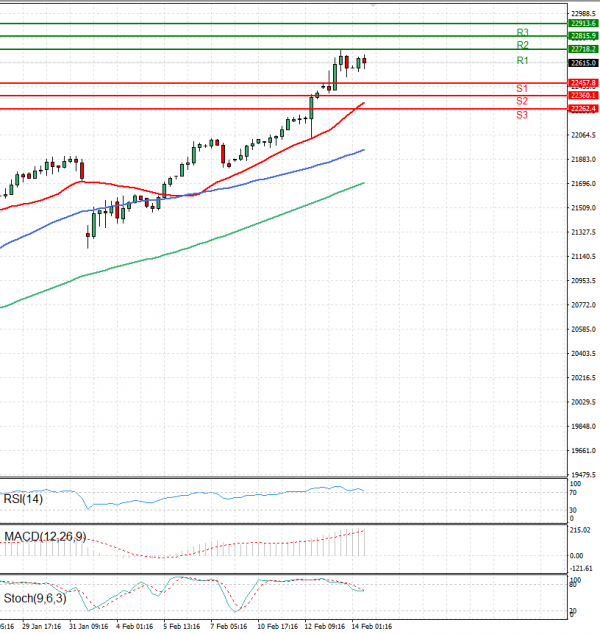Click the 19848.0 price axis value
600x634 pixels.
point(583,426)
